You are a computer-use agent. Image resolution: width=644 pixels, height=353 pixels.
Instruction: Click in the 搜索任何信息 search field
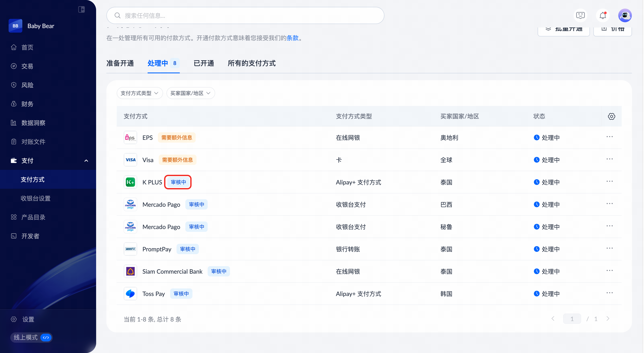tap(245, 15)
